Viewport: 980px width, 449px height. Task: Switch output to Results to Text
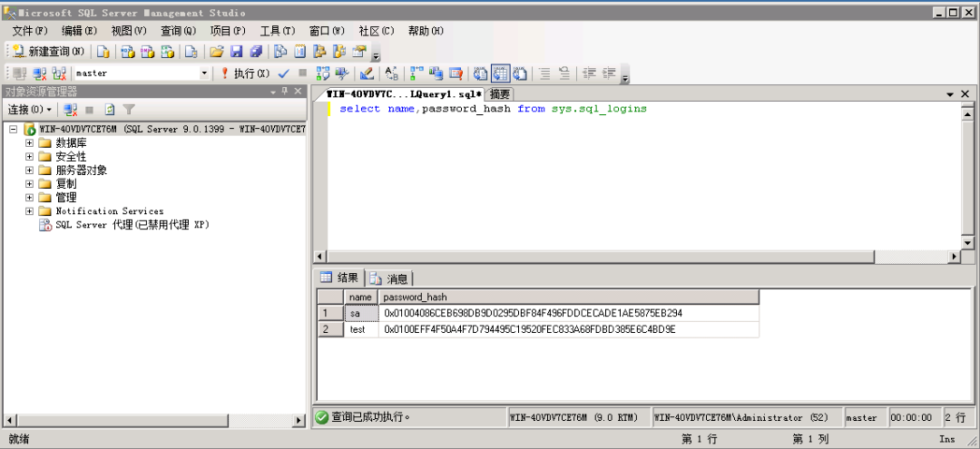(x=480, y=73)
